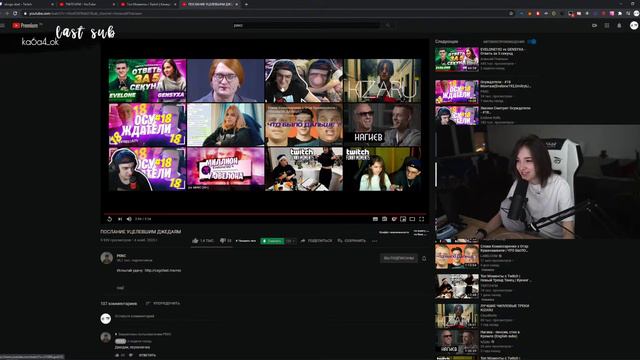This screenshot has height=360, width=640.
Task: Replay the video with the replay button
Action: point(109,219)
